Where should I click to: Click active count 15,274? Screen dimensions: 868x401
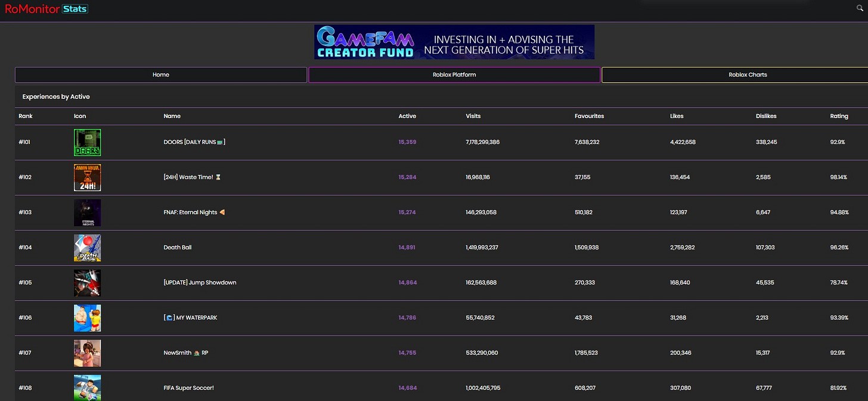click(407, 212)
